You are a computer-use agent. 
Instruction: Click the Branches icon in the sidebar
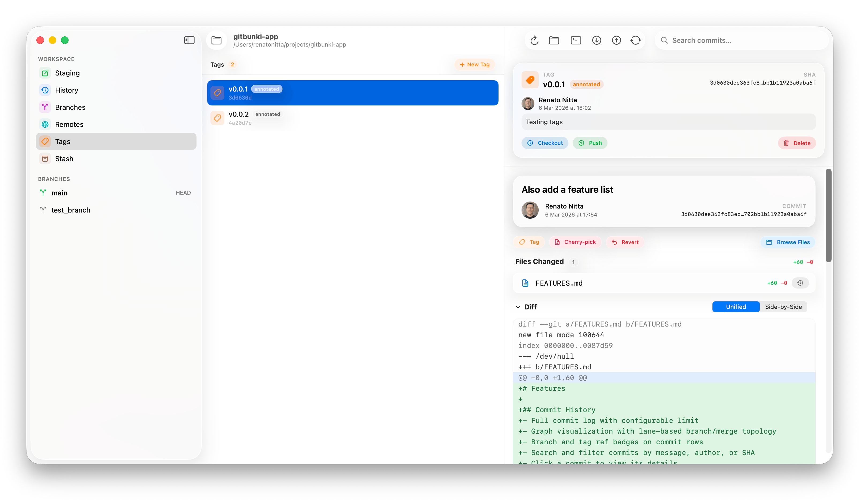point(45,108)
